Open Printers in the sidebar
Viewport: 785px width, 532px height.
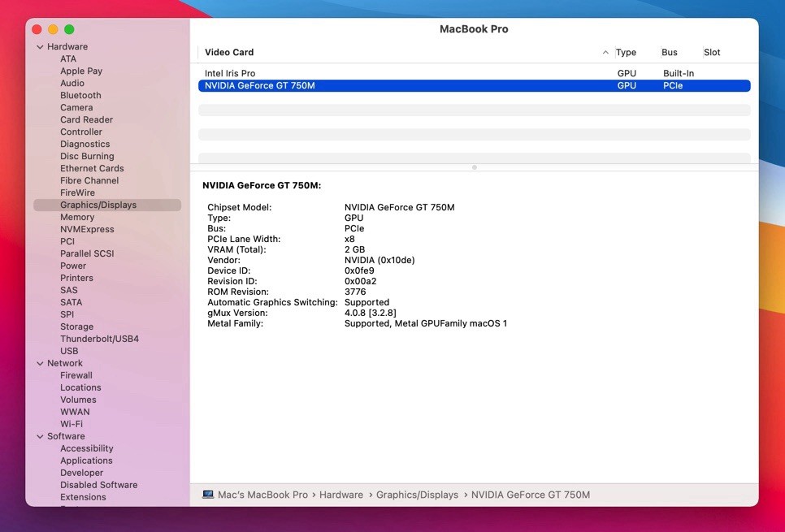76,278
